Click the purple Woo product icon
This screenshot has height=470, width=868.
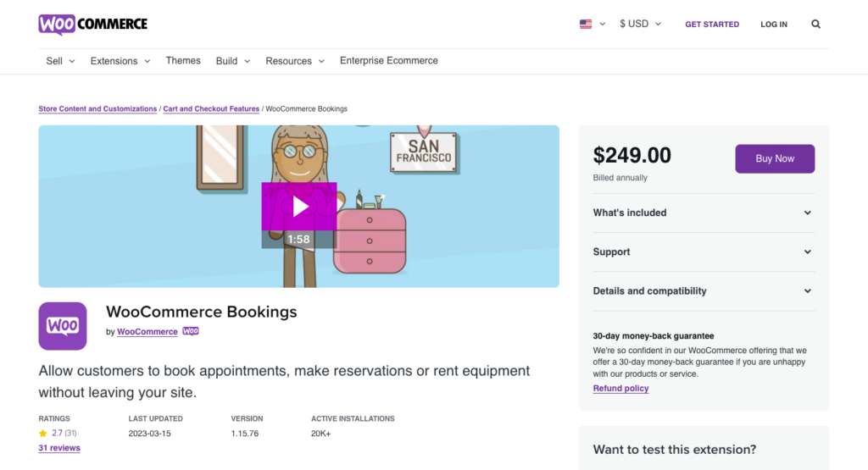[x=63, y=326]
